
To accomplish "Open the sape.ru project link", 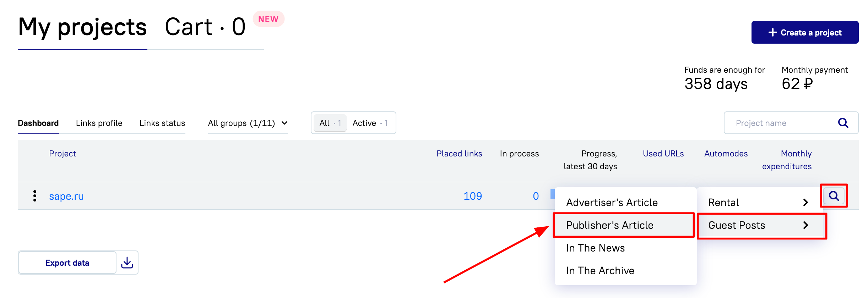I will [66, 196].
